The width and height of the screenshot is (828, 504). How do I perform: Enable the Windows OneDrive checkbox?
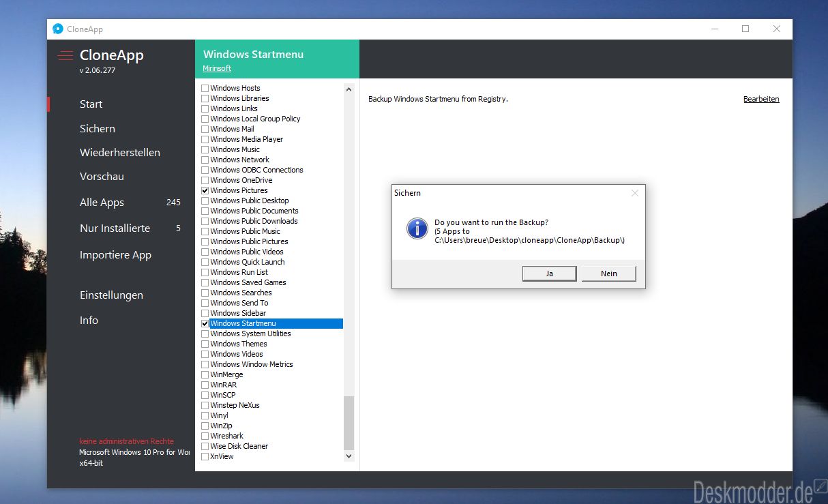pyautogui.click(x=205, y=180)
